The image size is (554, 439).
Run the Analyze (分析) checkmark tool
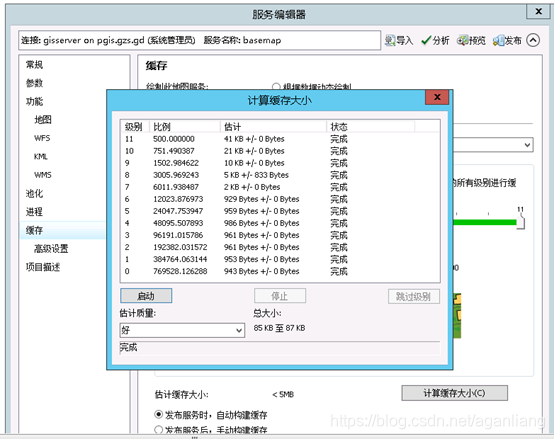tap(435, 40)
